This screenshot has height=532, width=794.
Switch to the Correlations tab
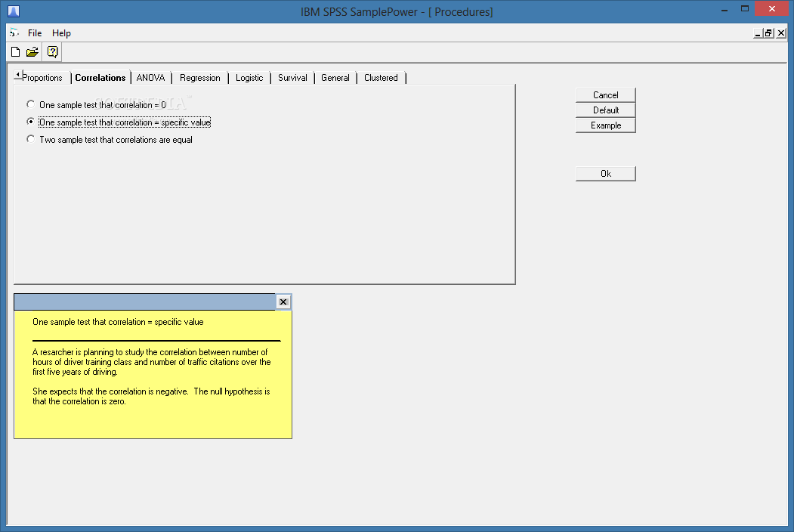pos(100,78)
